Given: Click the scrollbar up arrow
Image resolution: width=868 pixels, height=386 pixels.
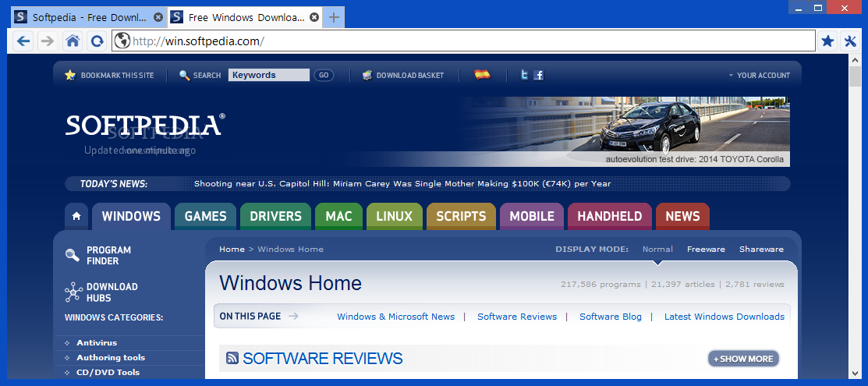Looking at the screenshot, I should point(856,58).
